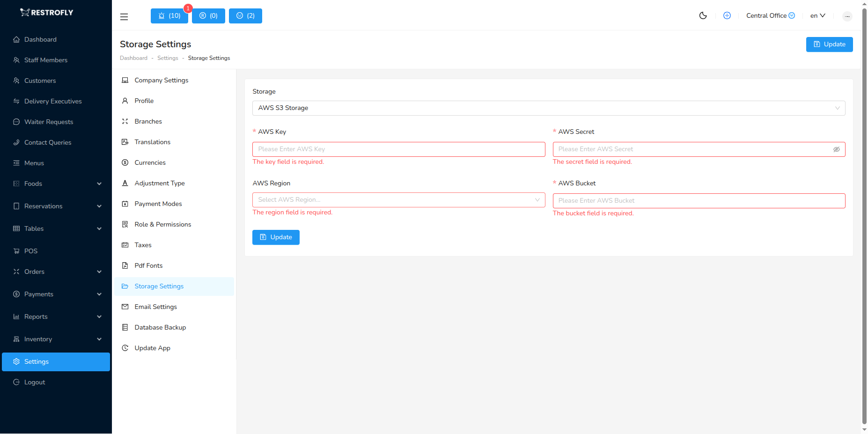Screen dimensions: 868x434
Task: Expand the Foods sidebar menu
Action: (x=56, y=184)
